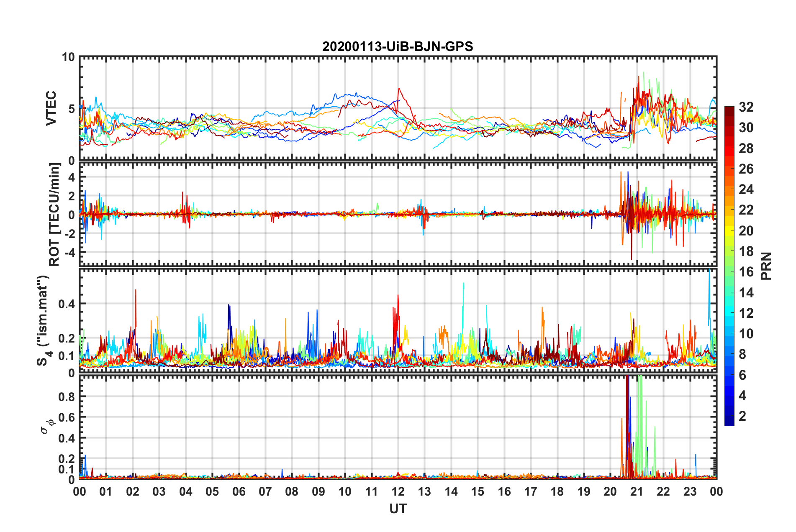Click the "23" tick on the UT axis
This screenshot has height=532, width=796.
pyautogui.click(x=690, y=491)
